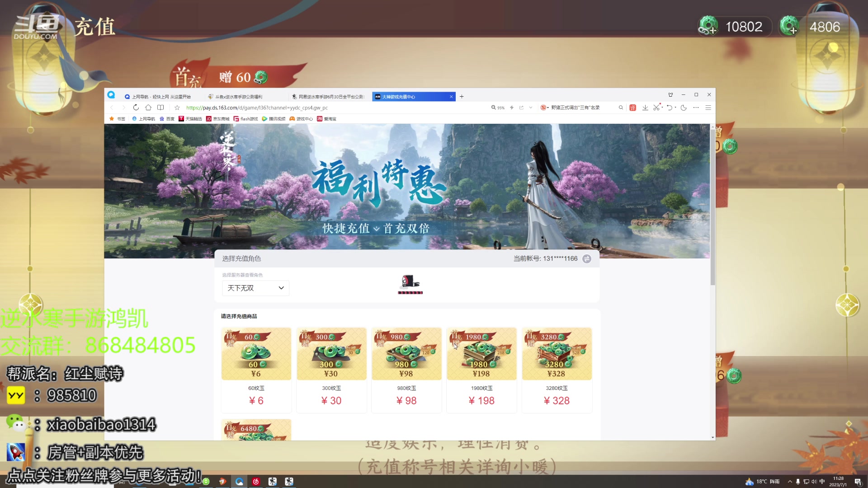Viewport: 868px width, 488px height.
Task: Open the 京东商城 bookmark
Action: click(218, 119)
